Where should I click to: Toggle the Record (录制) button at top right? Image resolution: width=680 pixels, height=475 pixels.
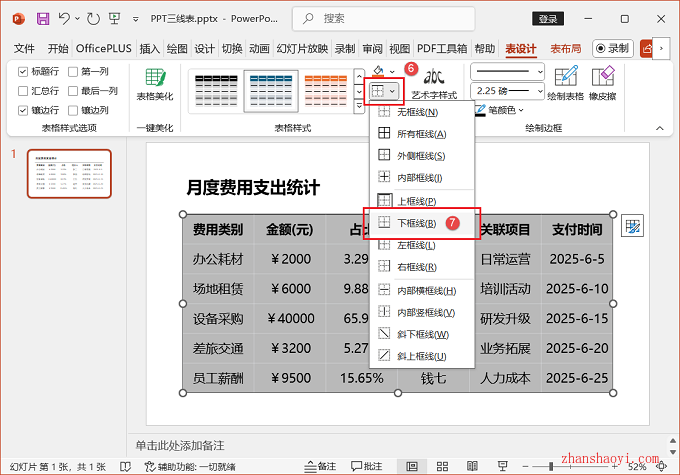613,49
